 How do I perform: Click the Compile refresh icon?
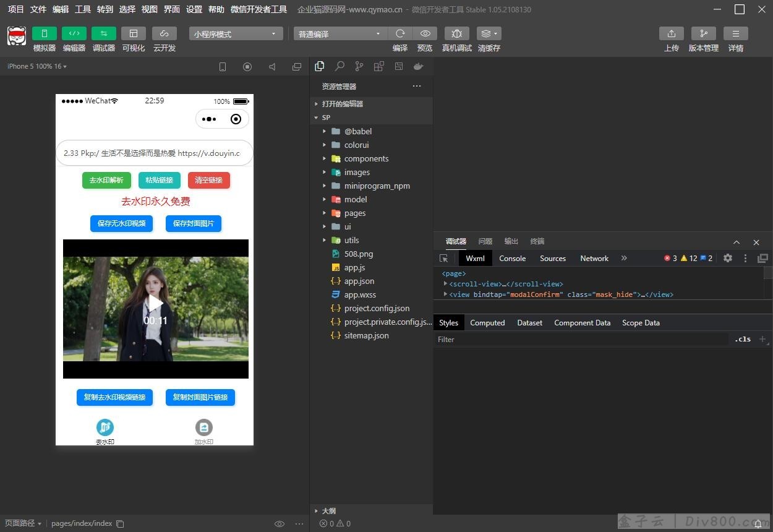point(400,33)
